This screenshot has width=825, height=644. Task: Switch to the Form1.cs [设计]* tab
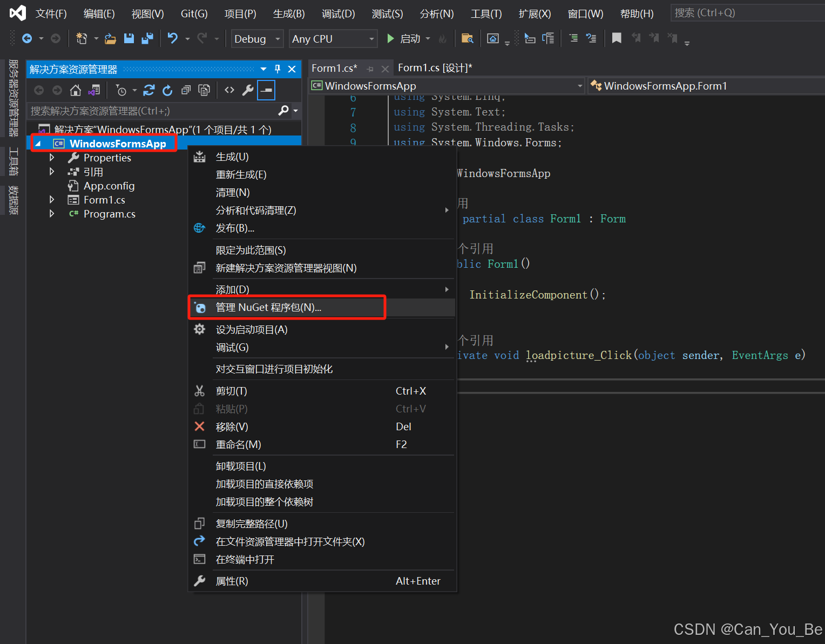pos(434,67)
